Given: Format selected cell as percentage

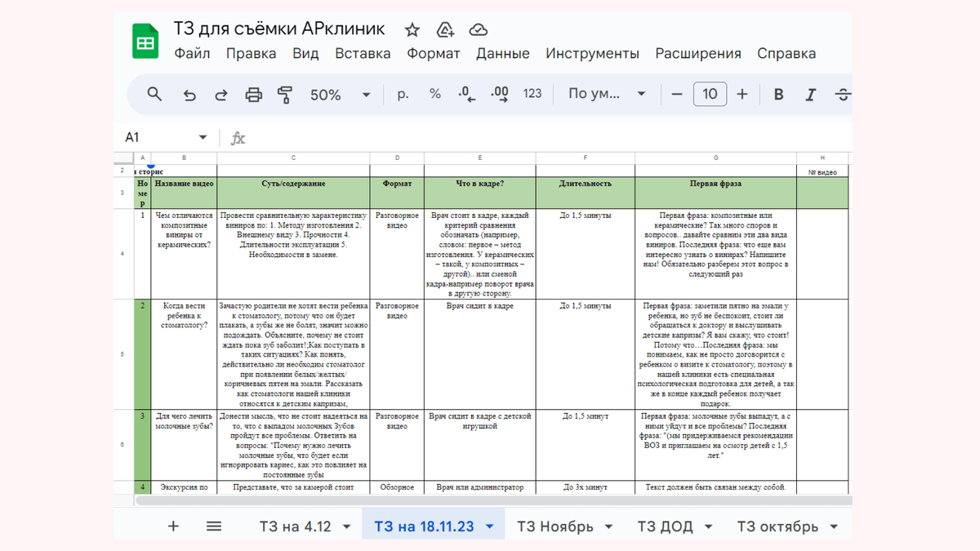Looking at the screenshot, I should coord(434,93).
